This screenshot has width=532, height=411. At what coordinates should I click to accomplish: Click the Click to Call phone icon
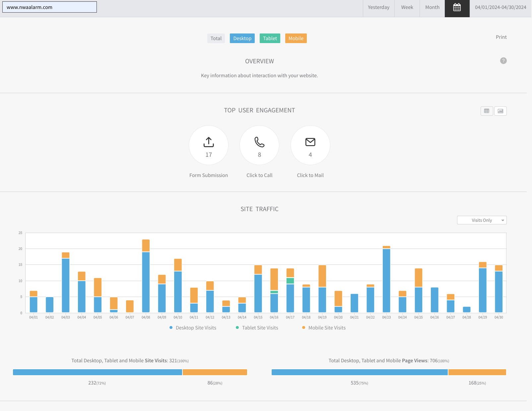click(x=259, y=142)
